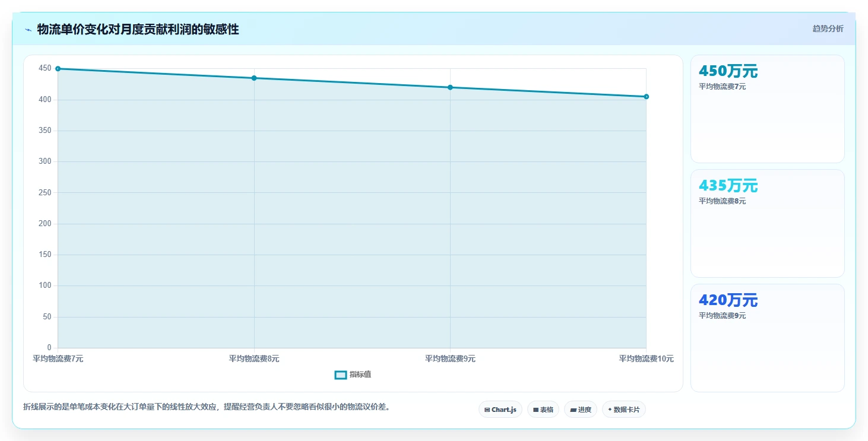
Task: Click the y-axis value 350
Action: (x=45, y=131)
